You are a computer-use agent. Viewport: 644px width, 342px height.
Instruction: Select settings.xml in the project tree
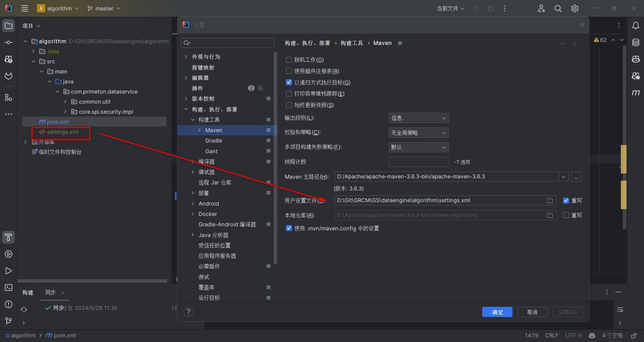63,132
